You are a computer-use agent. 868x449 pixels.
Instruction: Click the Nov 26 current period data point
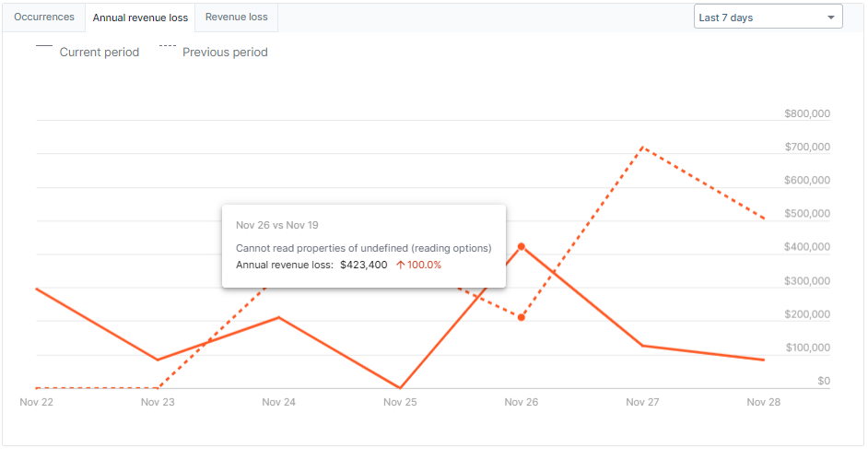click(522, 247)
